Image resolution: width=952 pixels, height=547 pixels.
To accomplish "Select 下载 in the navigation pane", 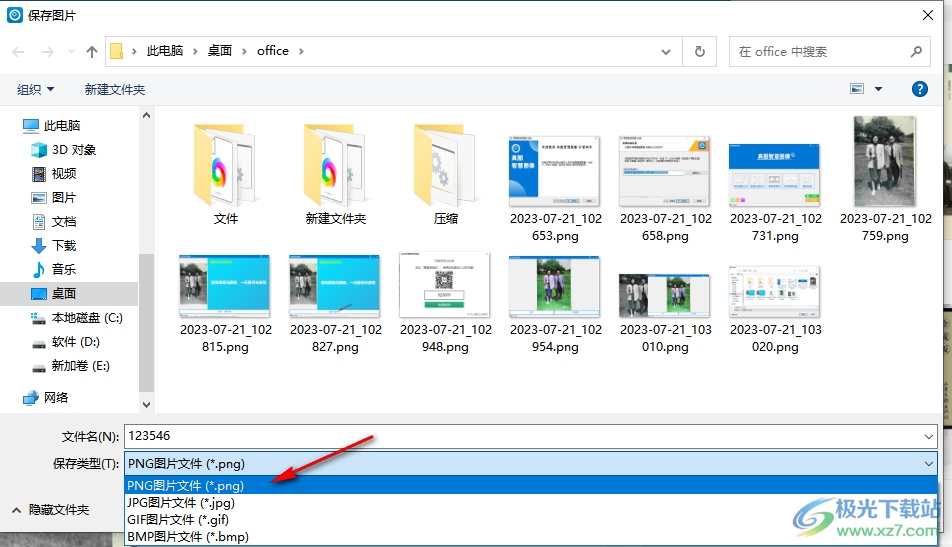I will click(64, 245).
